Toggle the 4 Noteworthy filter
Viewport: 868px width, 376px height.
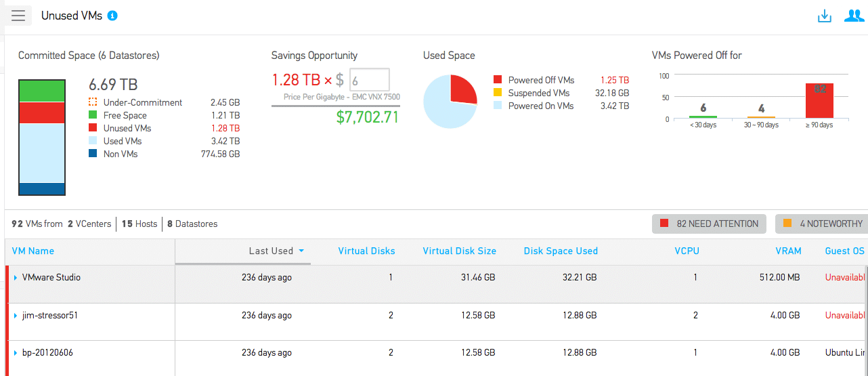(823, 224)
